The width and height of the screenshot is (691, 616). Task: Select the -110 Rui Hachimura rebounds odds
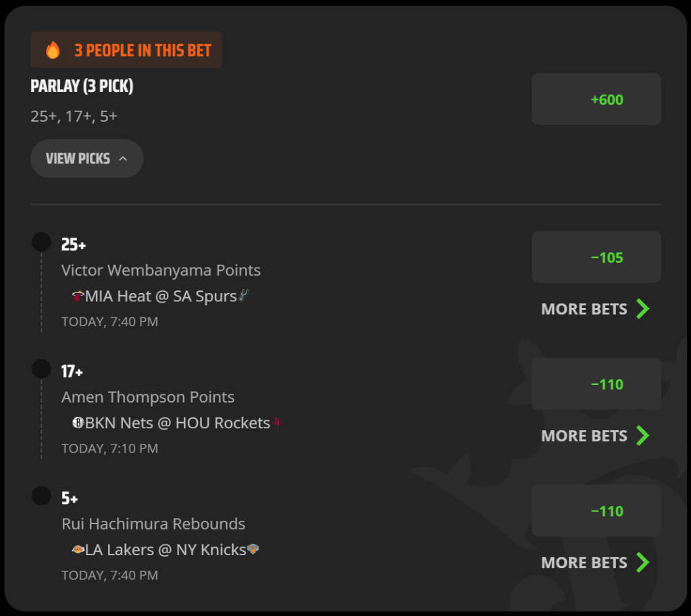pyautogui.click(x=596, y=511)
